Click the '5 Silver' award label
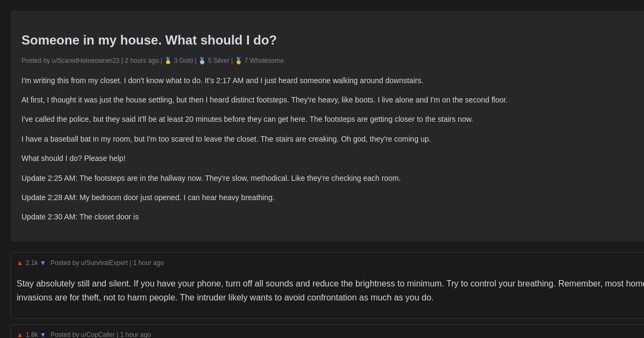The height and width of the screenshot is (338, 644). pyautogui.click(x=218, y=61)
